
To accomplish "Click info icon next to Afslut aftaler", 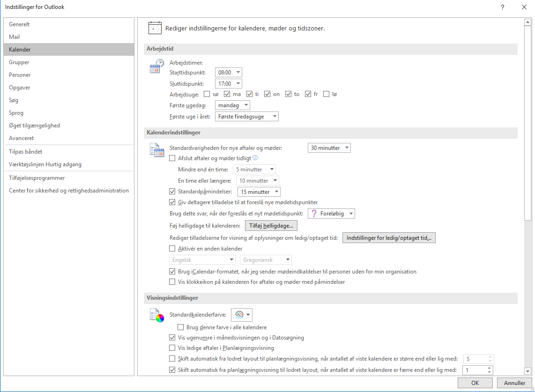I will (x=255, y=158).
